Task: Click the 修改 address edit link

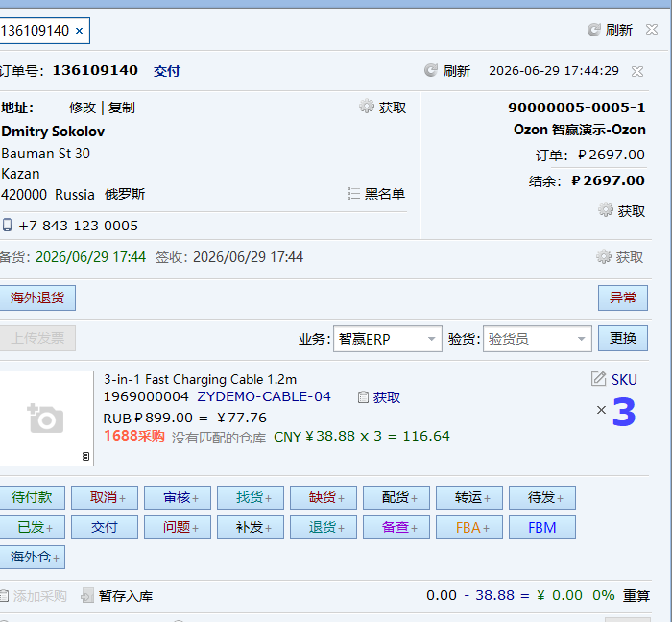Action: click(x=83, y=108)
